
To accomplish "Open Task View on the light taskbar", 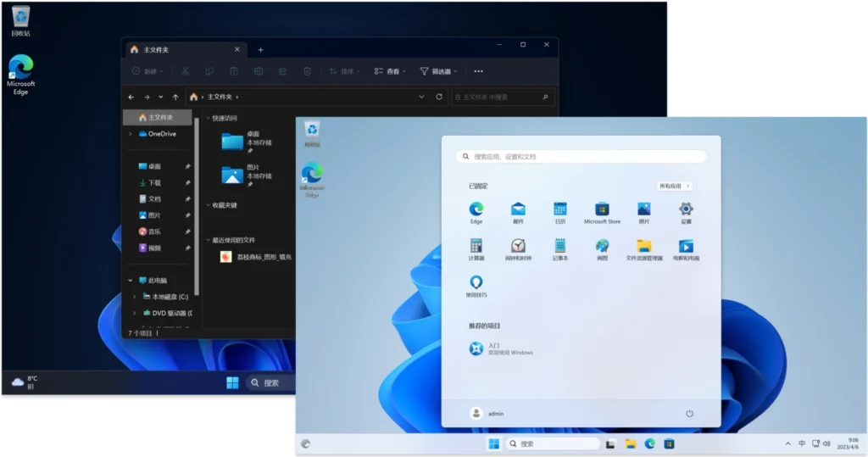I will 610,443.
